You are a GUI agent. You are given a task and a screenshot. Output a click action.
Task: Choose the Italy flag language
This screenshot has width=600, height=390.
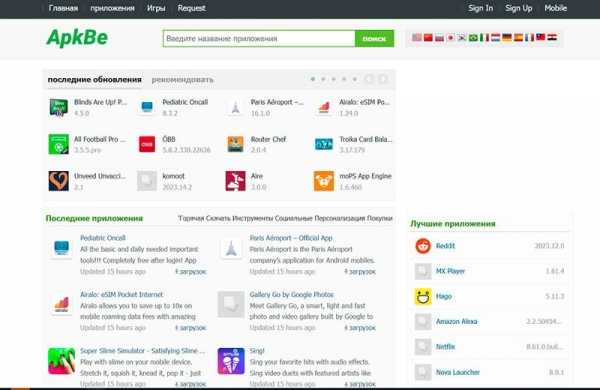[484, 38]
